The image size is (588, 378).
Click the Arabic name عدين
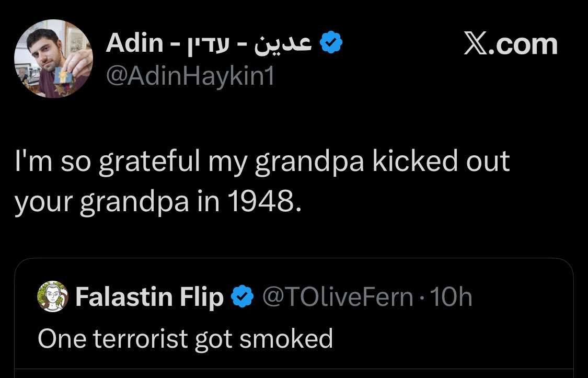click(x=283, y=43)
